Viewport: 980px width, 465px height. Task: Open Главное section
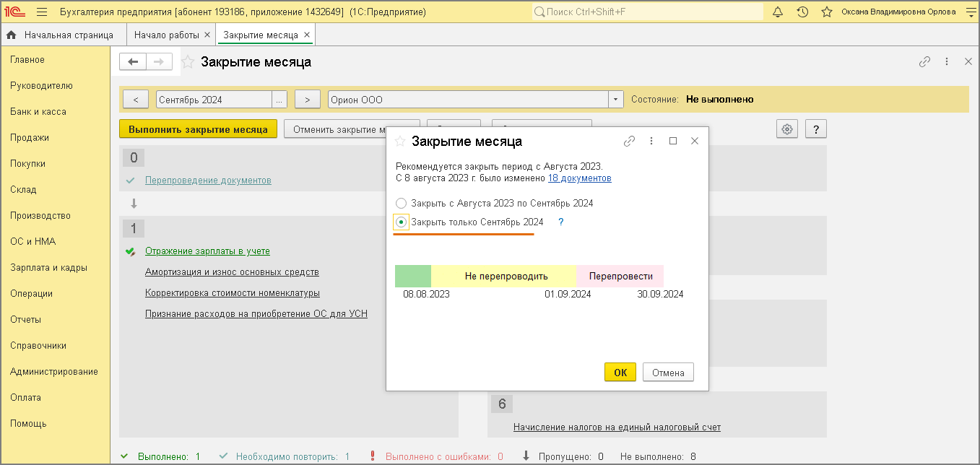click(x=27, y=60)
